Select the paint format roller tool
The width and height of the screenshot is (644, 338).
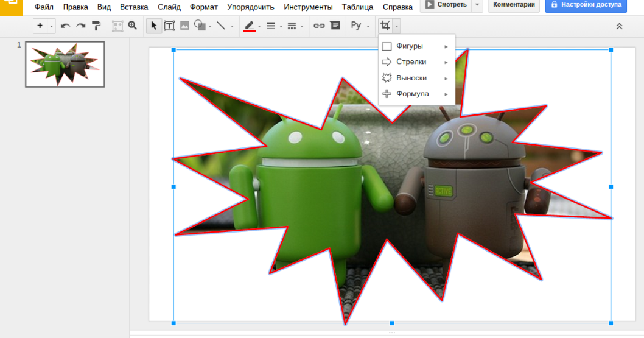(x=96, y=26)
